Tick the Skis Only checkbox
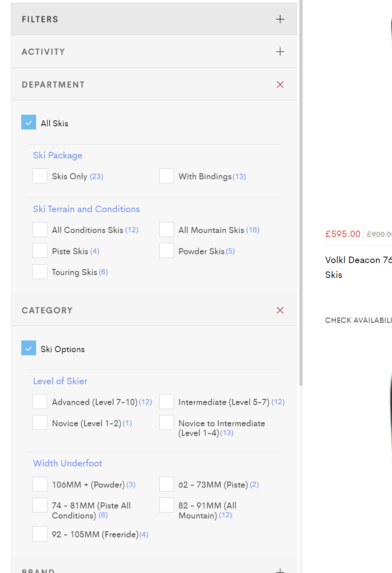This screenshot has height=573, width=392. (x=40, y=176)
